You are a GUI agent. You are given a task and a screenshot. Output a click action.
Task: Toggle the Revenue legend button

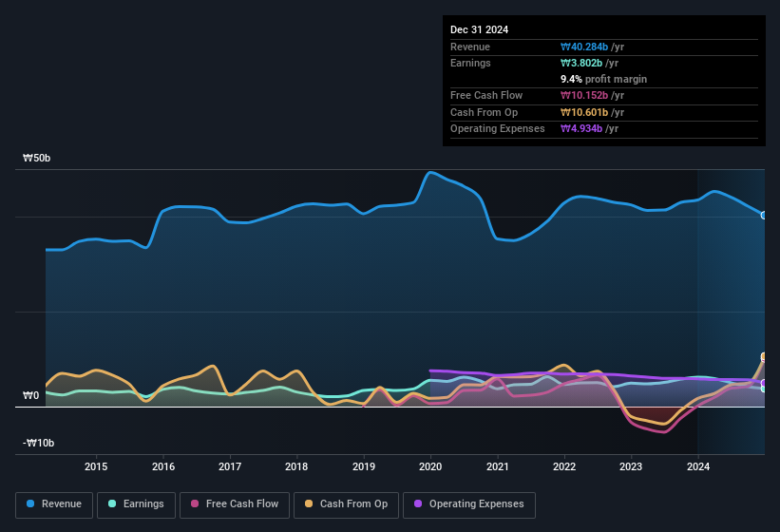coord(54,504)
